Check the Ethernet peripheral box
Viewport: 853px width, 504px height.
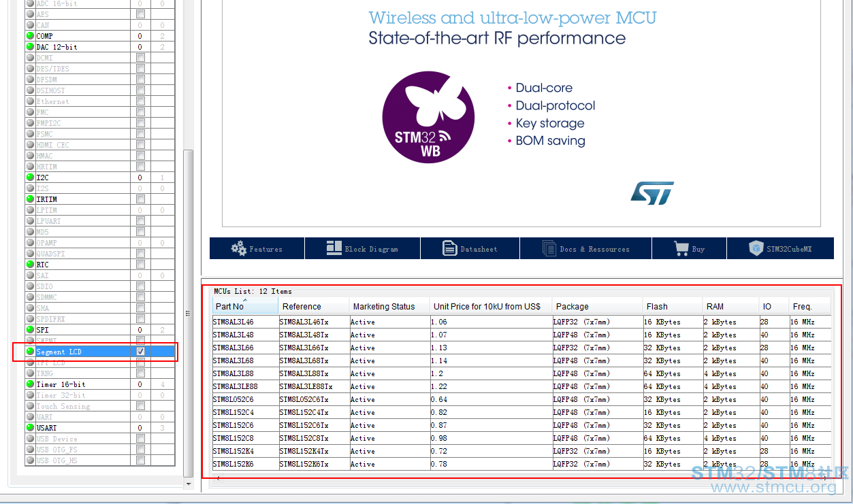pyautogui.click(x=140, y=101)
